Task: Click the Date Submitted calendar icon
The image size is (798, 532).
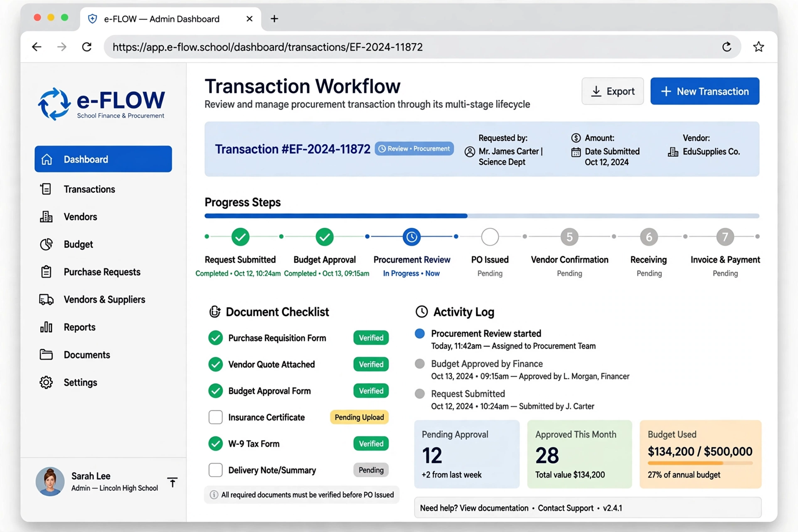Action: pyautogui.click(x=576, y=152)
